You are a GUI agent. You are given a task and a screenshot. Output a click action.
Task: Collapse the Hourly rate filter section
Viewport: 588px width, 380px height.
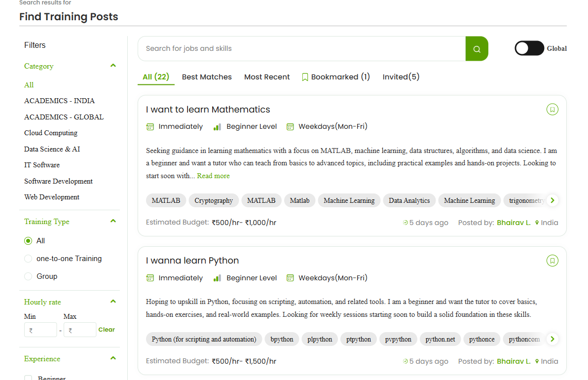[113, 302]
